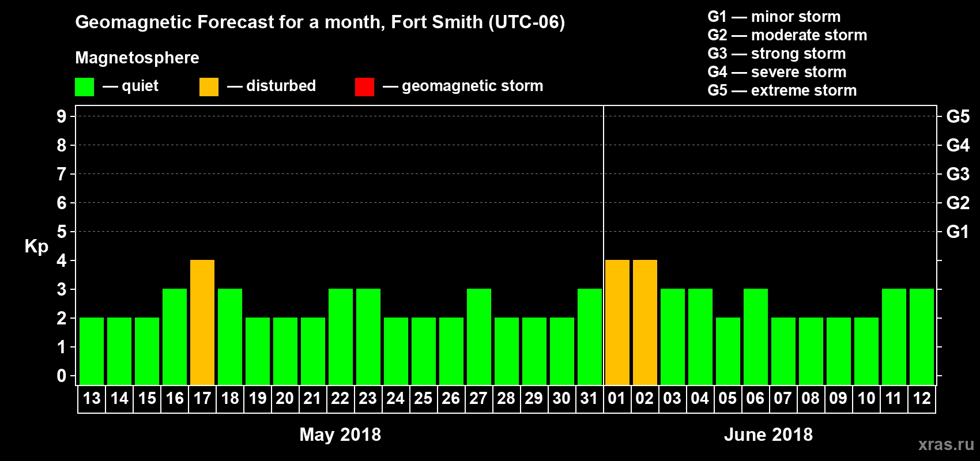Click the Kp axis value 5
The height and width of the screenshot is (461, 980).
tap(62, 232)
